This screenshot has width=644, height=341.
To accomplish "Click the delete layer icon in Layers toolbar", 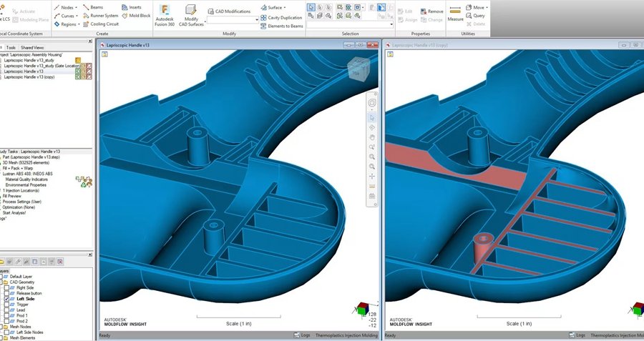I will pos(60,262).
